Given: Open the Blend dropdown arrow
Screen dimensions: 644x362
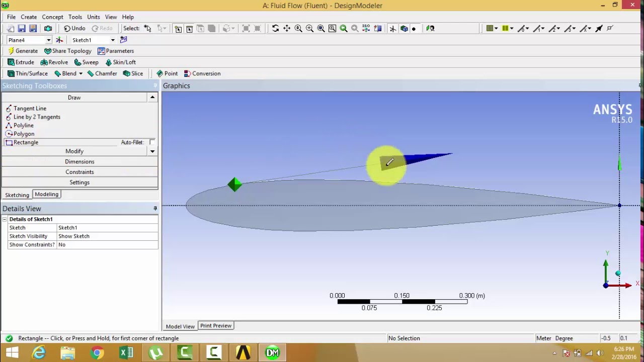Looking at the screenshot, I should pos(80,74).
